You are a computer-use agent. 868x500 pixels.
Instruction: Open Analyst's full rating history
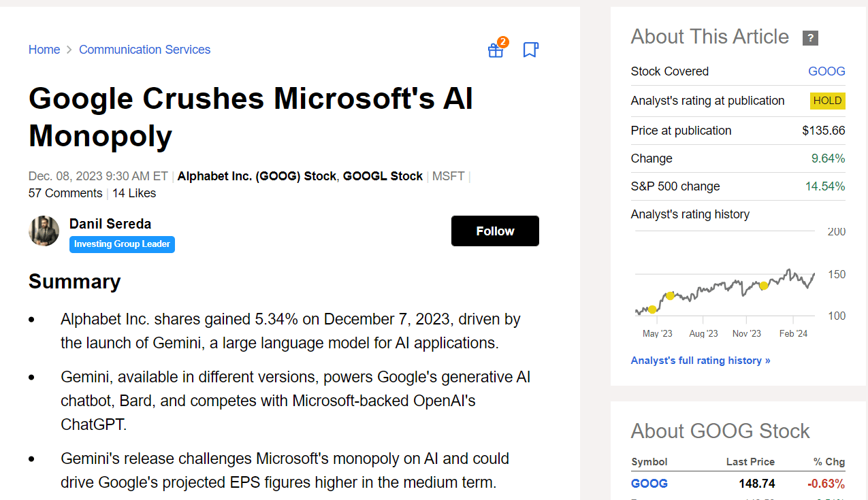(x=701, y=361)
